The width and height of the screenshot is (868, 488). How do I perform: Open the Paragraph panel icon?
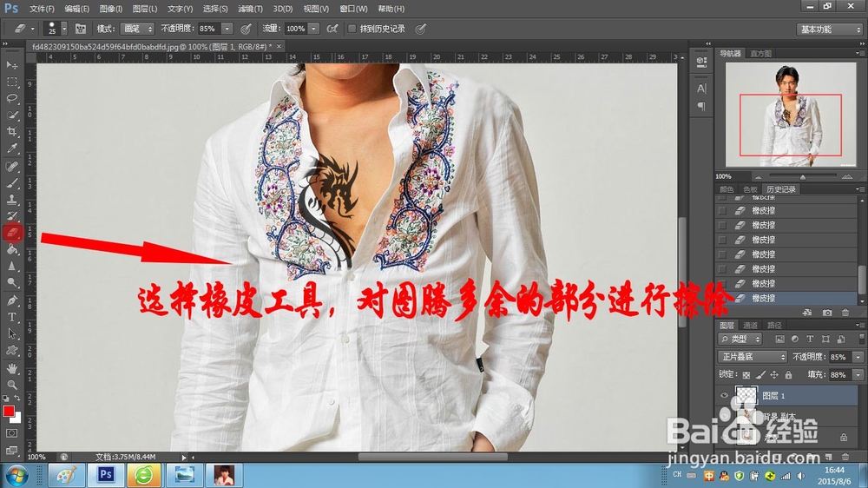(x=701, y=106)
